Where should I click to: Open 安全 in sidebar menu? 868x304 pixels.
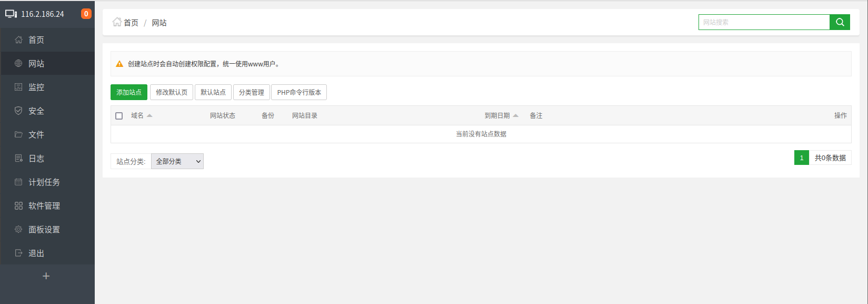(47, 111)
